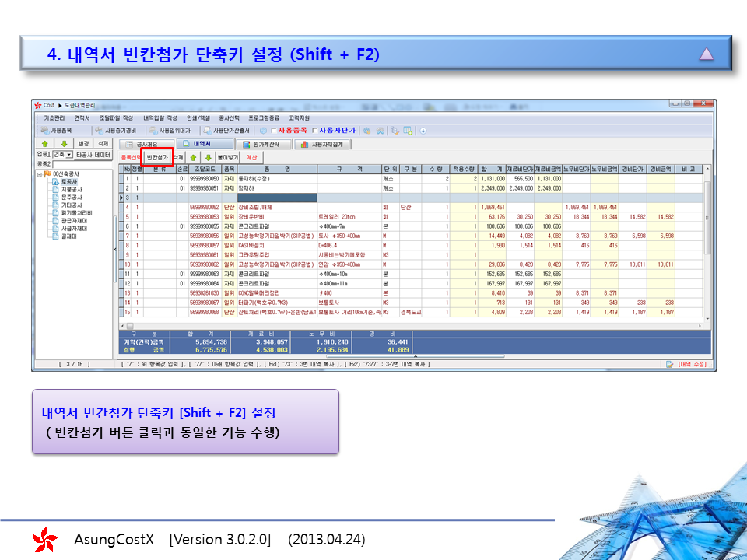This screenshot has height=560, width=747.
Task: Click the grid's vertical scrollbar up arrow
Action: coord(707,169)
